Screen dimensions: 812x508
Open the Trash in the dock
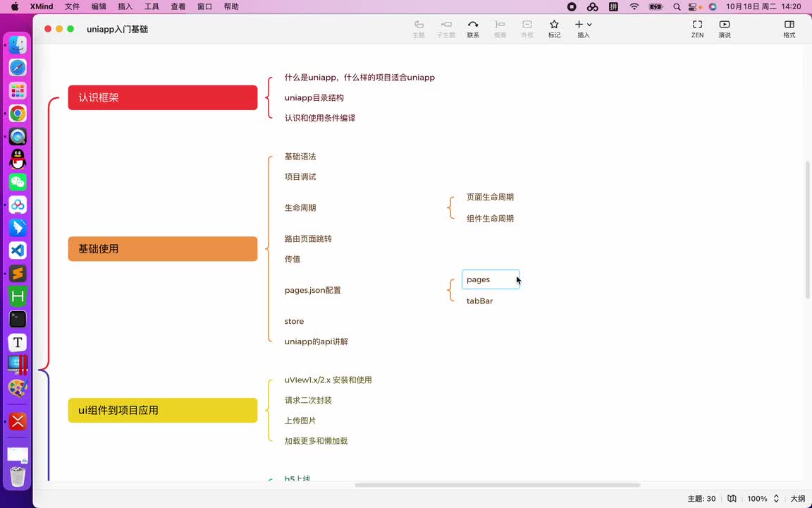(18, 476)
